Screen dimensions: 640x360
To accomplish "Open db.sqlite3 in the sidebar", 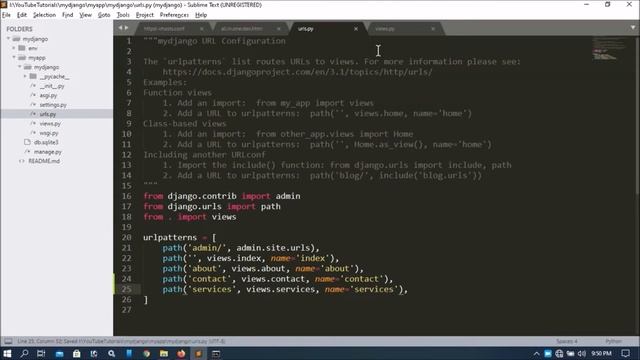I will (46, 142).
